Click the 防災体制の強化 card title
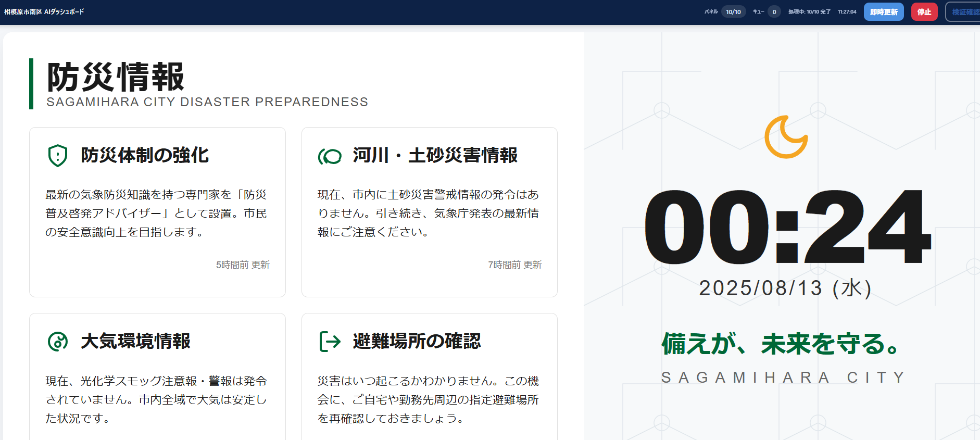 tap(145, 155)
